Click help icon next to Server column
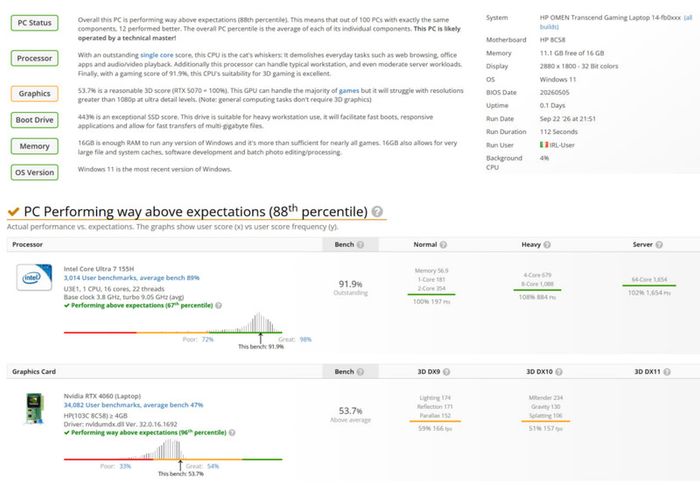Screen dimensions: 700x485 click(x=659, y=245)
